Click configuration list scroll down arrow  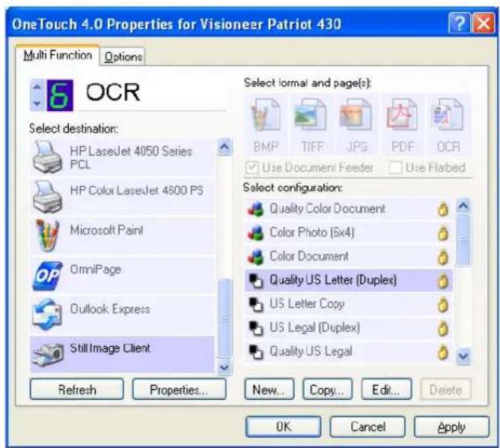pyautogui.click(x=463, y=355)
